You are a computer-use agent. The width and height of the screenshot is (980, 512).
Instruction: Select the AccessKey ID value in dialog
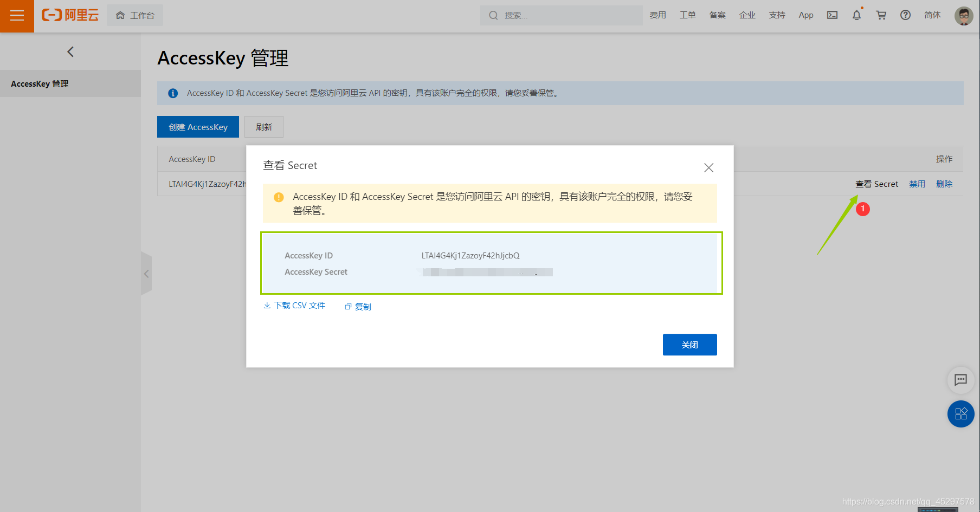tap(470, 256)
